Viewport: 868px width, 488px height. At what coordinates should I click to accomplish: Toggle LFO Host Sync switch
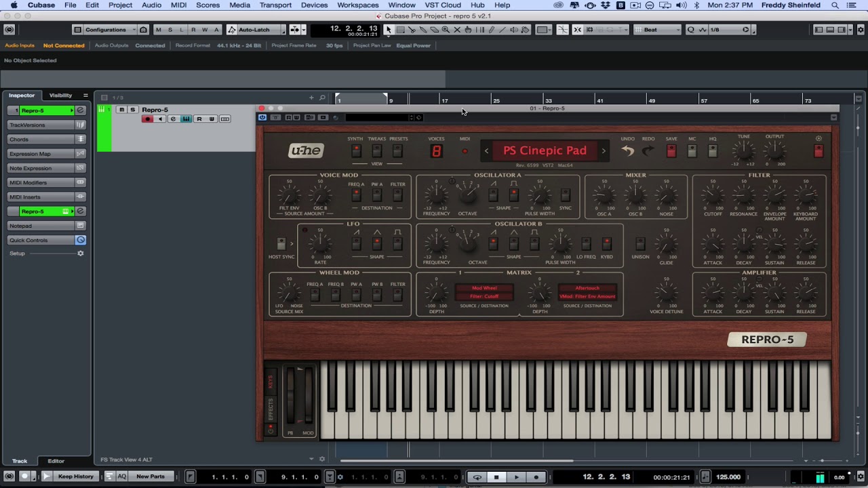[281, 244]
